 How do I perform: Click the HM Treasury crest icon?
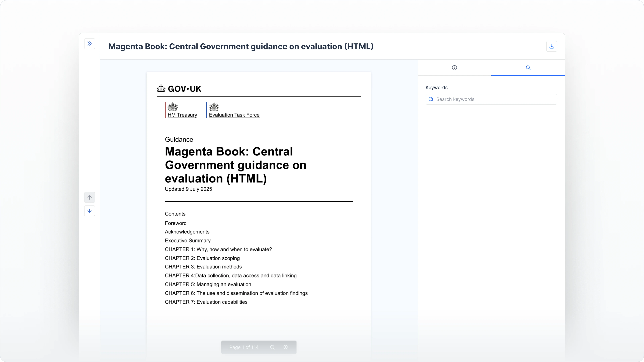pos(173,107)
